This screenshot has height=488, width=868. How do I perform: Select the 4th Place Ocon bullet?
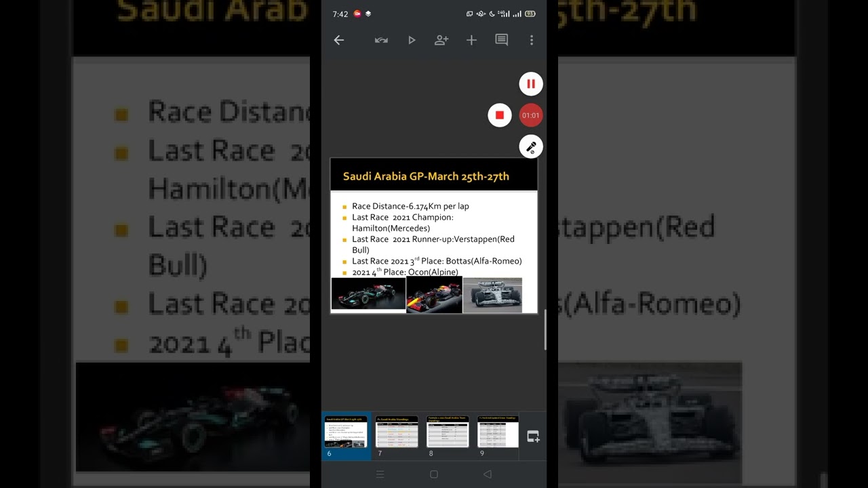pos(405,272)
